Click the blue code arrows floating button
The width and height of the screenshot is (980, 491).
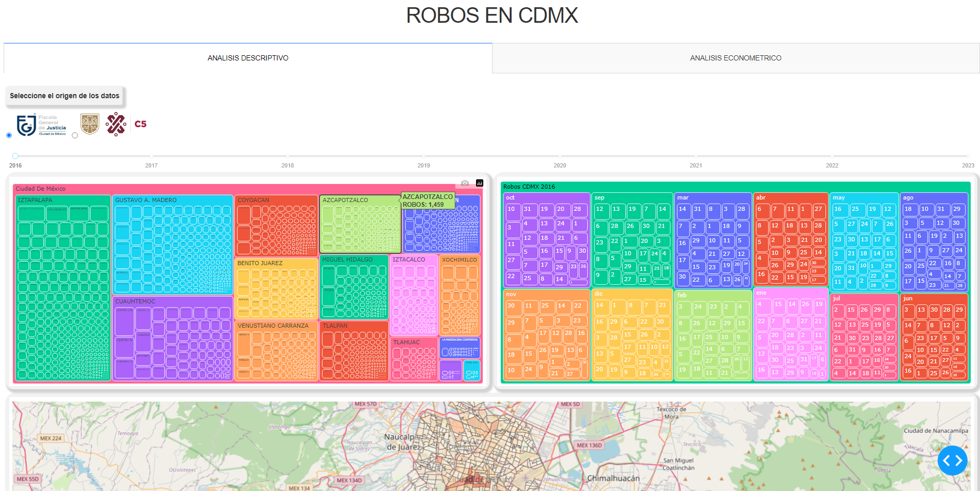pos(952,461)
